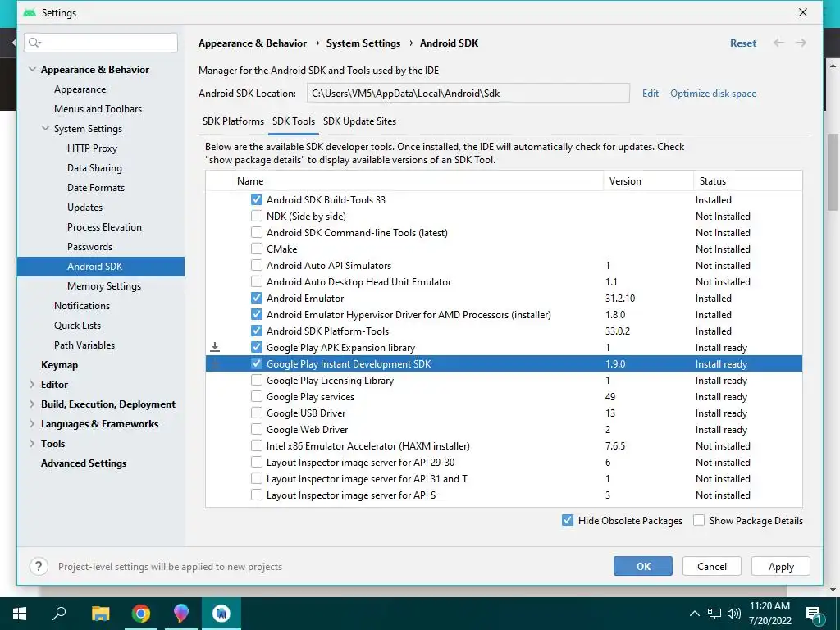Enable Show Package Details
The height and width of the screenshot is (630, 840).
coord(699,520)
